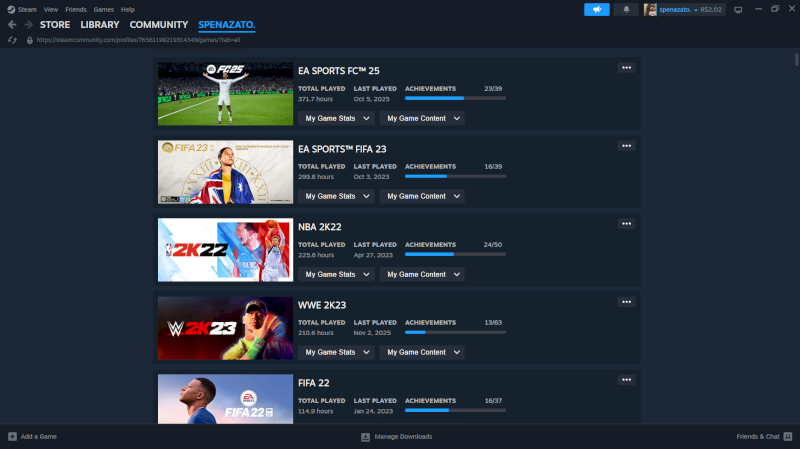
Task: Click the NBA 2K22 game title link
Action: point(320,227)
